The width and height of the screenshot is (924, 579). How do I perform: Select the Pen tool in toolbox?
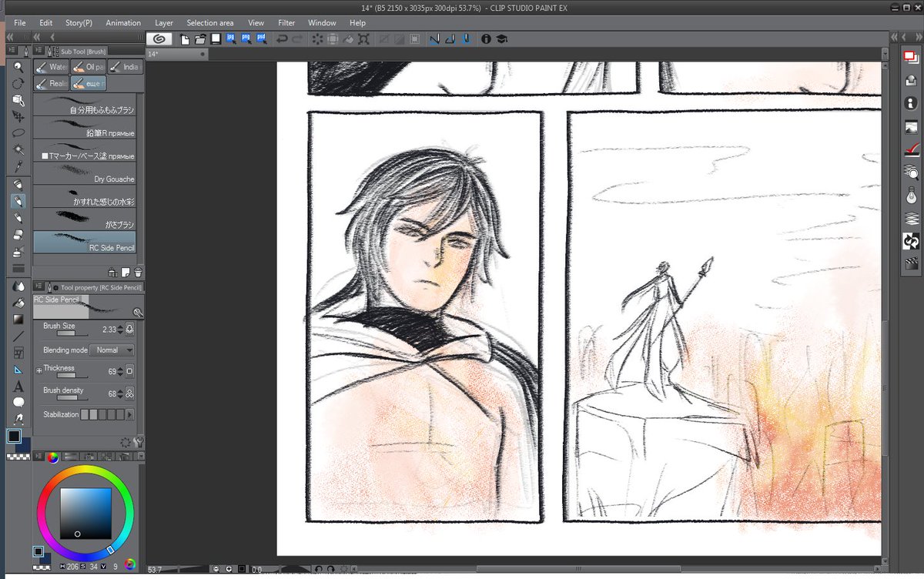pyautogui.click(x=18, y=185)
